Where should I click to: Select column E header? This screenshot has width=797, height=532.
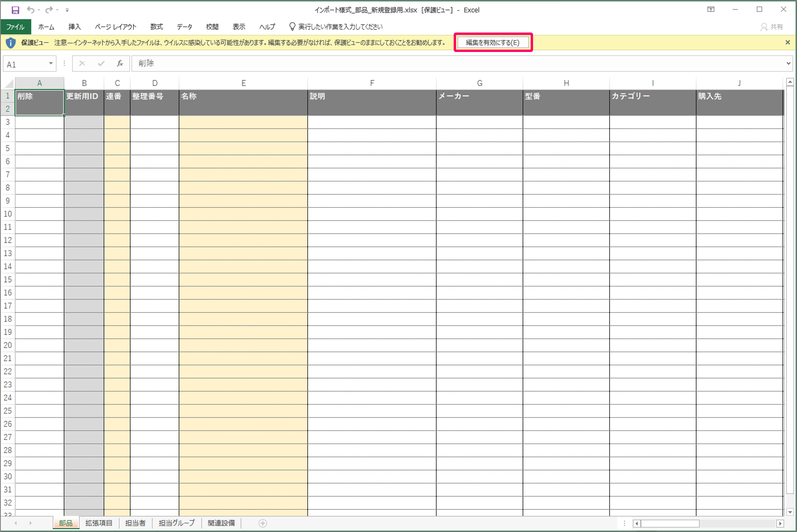(243, 83)
